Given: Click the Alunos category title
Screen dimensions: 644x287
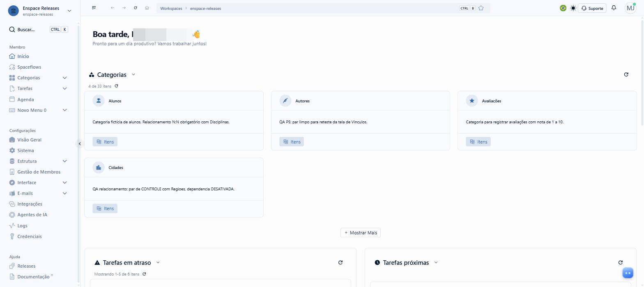Looking at the screenshot, I should [x=115, y=101].
